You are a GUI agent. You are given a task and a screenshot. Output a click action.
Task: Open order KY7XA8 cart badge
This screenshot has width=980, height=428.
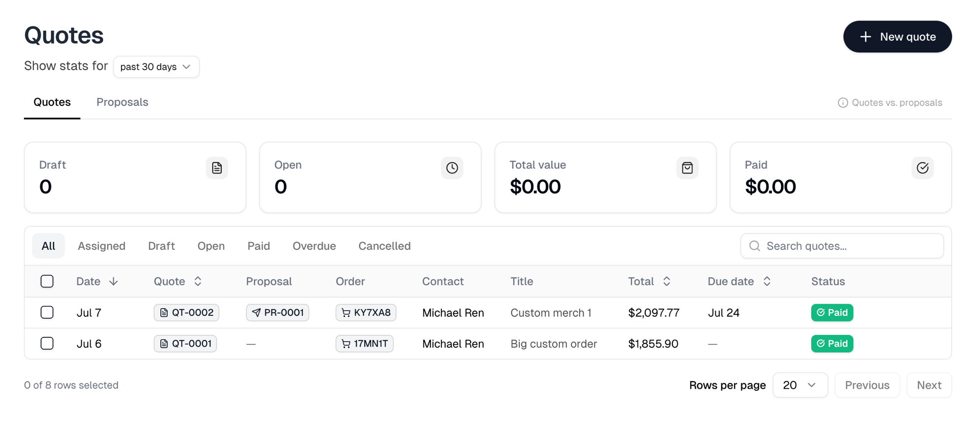(366, 312)
